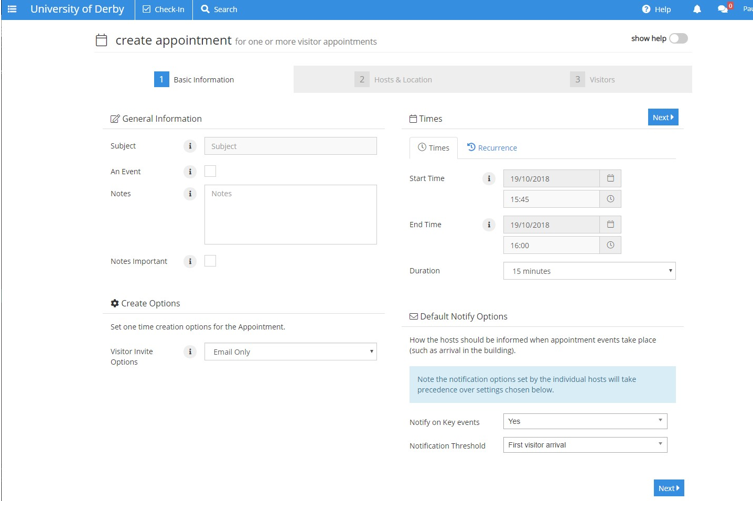Open the Start Time clock picker icon
Image resolution: width=756 pixels, height=516 pixels.
click(x=610, y=199)
